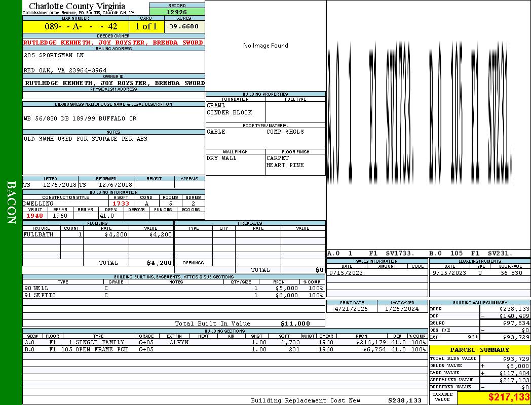Click foundation value CINDER BLOCK
The width and height of the screenshot is (532, 405).
click(x=230, y=112)
